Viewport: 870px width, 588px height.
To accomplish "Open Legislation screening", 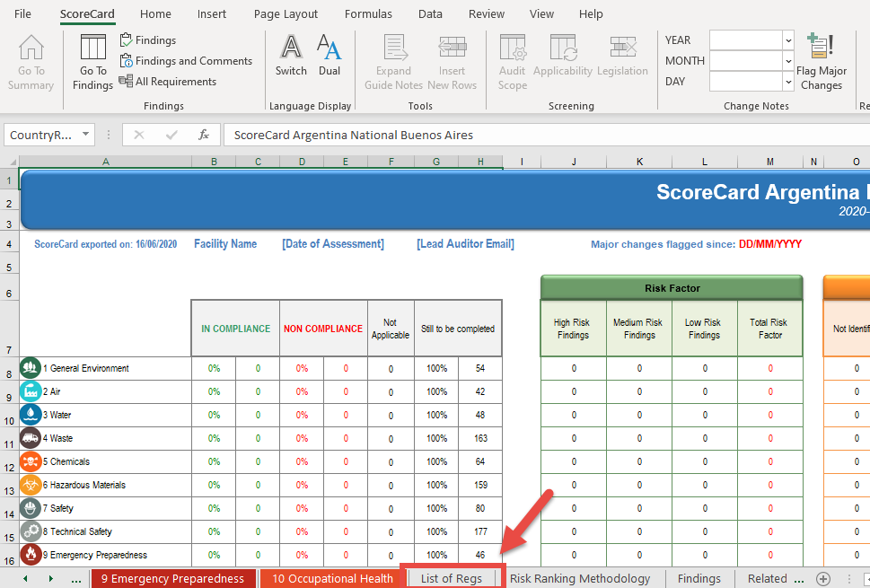I will 622,55.
